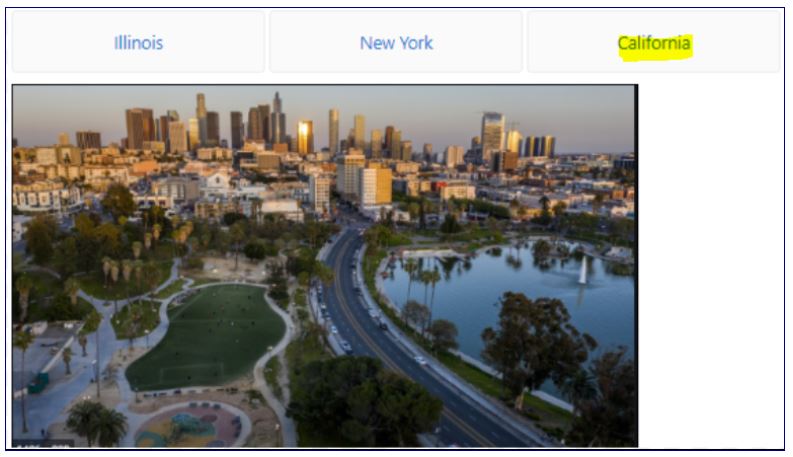Click the New York link text
The width and height of the screenshot is (793, 457).
pos(396,43)
